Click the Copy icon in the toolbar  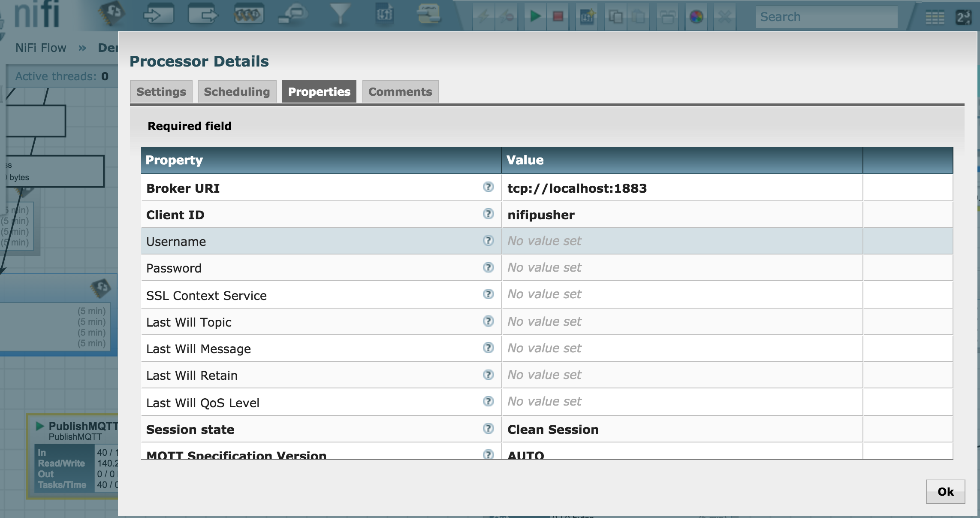[616, 17]
